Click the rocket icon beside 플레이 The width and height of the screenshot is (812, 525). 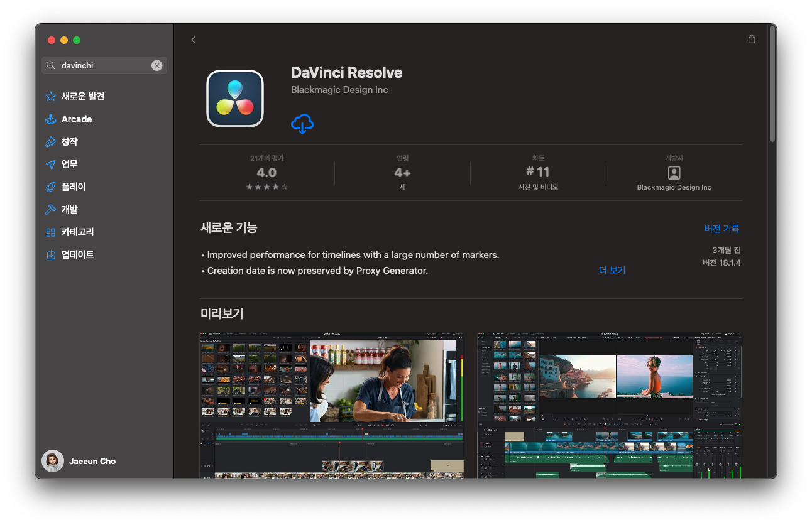[51, 187]
